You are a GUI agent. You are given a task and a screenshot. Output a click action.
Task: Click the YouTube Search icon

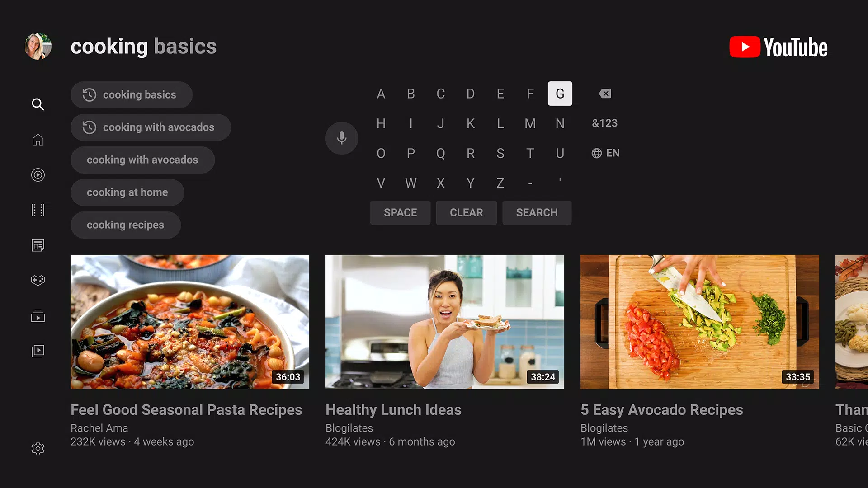click(37, 103)
